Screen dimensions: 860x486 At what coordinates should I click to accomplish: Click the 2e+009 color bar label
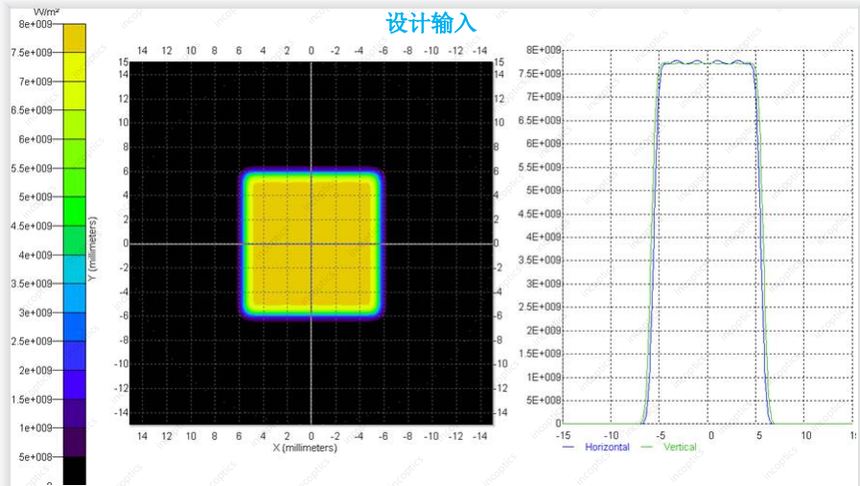tap(36, 370)
